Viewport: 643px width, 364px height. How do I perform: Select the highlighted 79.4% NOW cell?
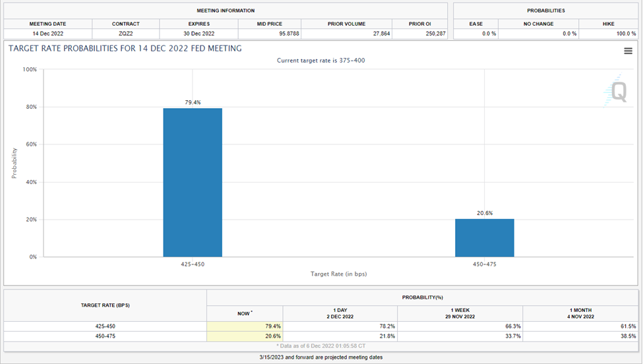[x=245, y=326]
